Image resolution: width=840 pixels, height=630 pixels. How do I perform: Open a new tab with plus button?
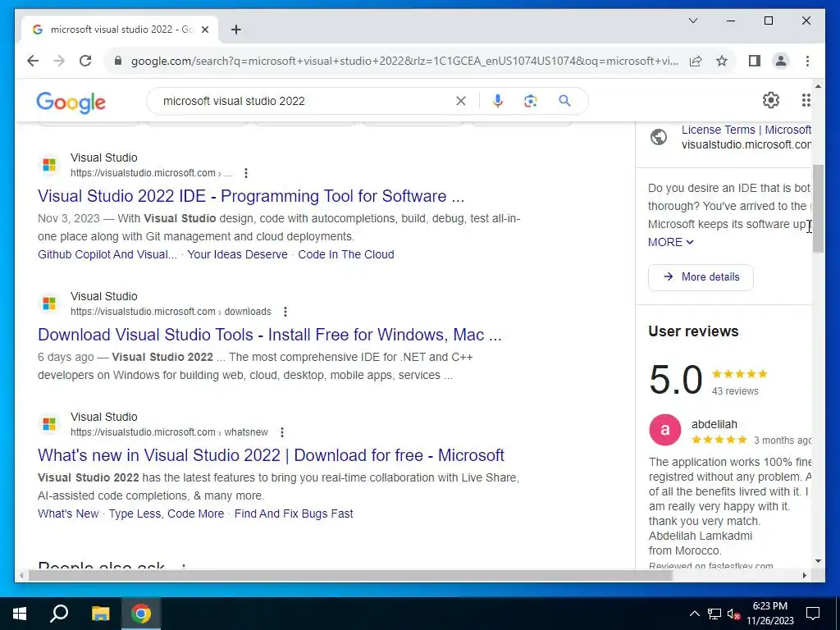pyautogui.click(x=235, y=30)
